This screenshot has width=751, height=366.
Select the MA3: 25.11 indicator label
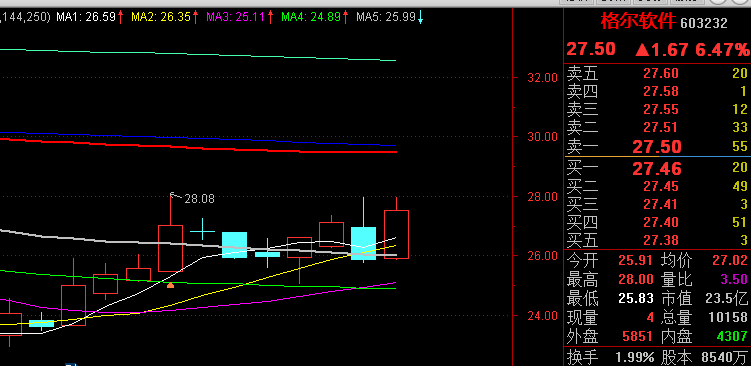click(236, 18)
